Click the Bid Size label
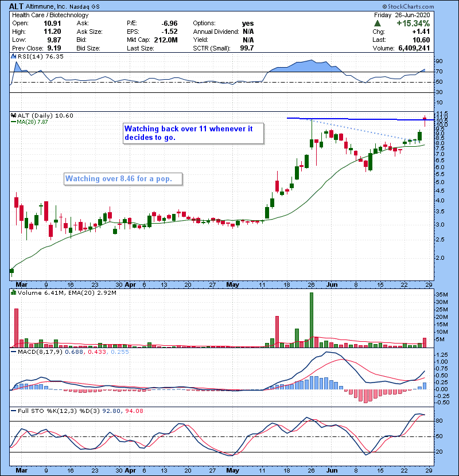 [88, 48]
